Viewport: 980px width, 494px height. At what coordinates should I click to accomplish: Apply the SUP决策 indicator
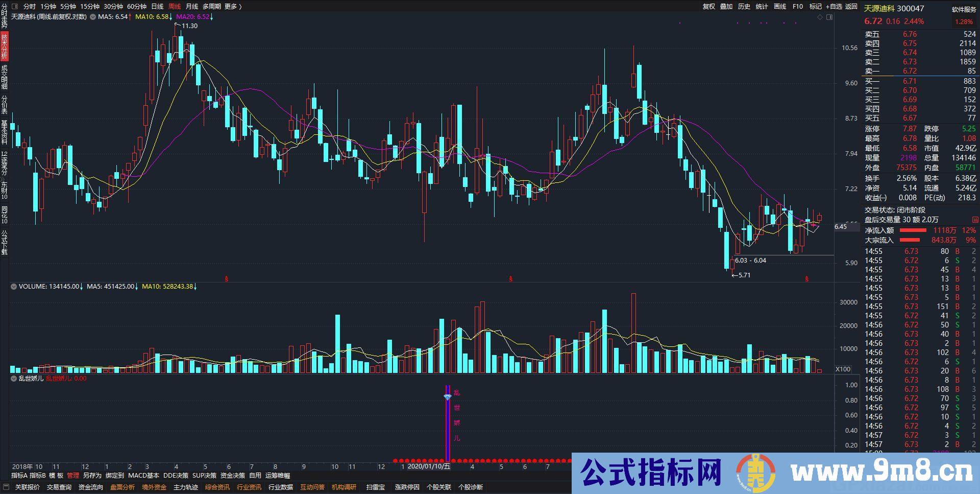point(204,476)
